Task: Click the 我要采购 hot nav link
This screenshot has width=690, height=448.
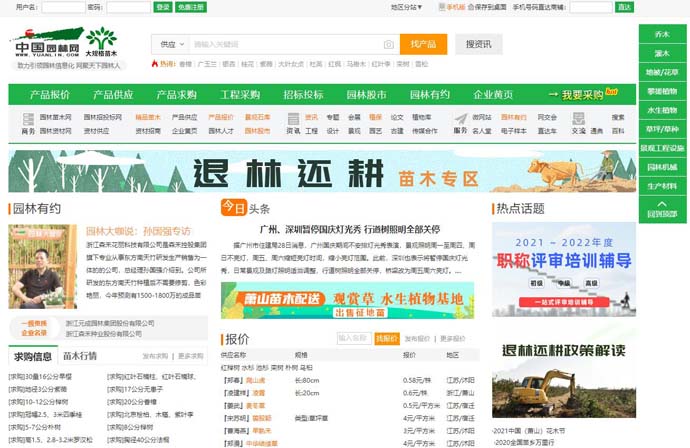Action: pyautogui.click(x=583, y=94)
